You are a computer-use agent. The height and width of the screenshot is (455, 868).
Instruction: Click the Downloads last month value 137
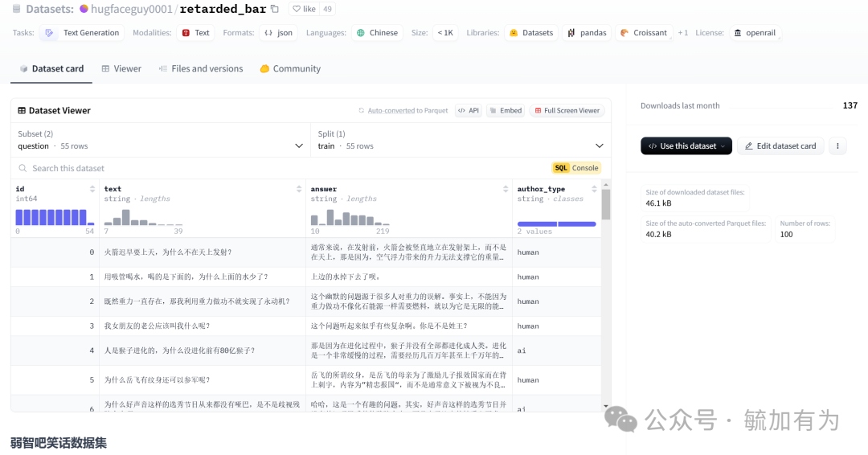(x=850, y=105)
